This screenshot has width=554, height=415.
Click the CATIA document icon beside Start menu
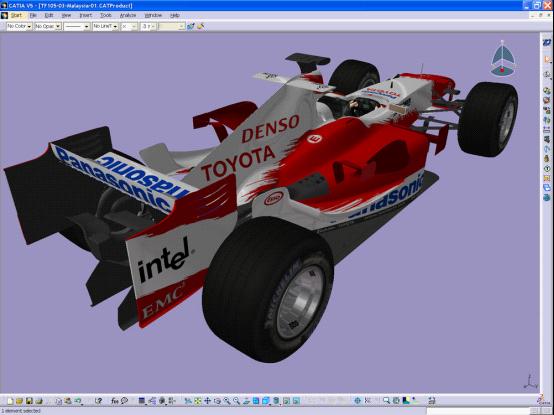(x=4, y=16)
